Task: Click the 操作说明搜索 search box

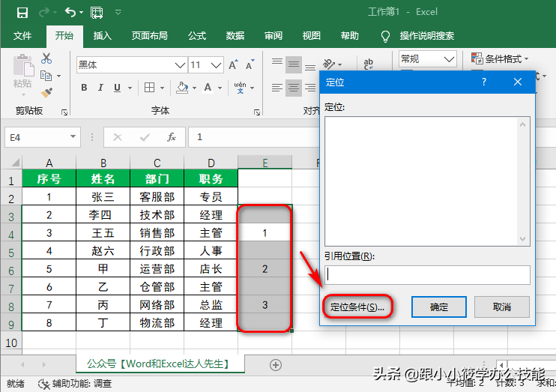Action: coord(426,36)
